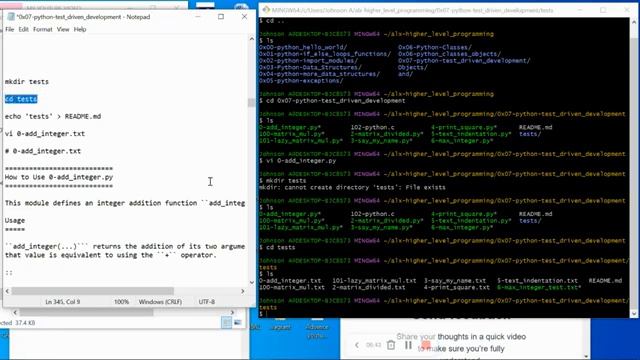This screenshot has width=640, height=360.
Task: Click the red stop recording button
Action: (x=426, y=346)
